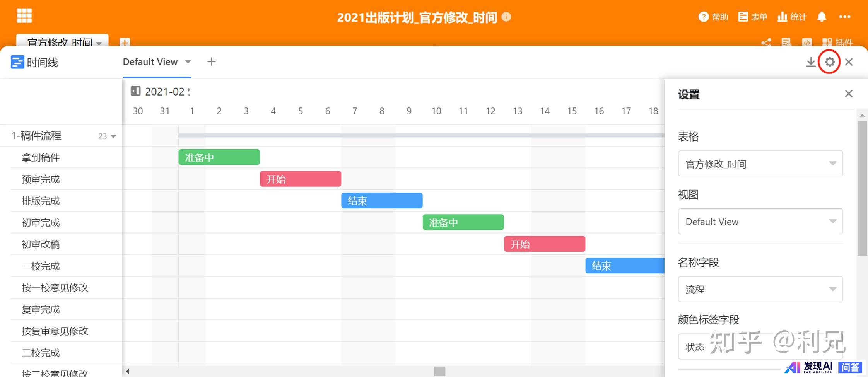The image size is (868, 377).
Task: Open the 名称字段 流程 dropdown
Action: pos(760,289)
